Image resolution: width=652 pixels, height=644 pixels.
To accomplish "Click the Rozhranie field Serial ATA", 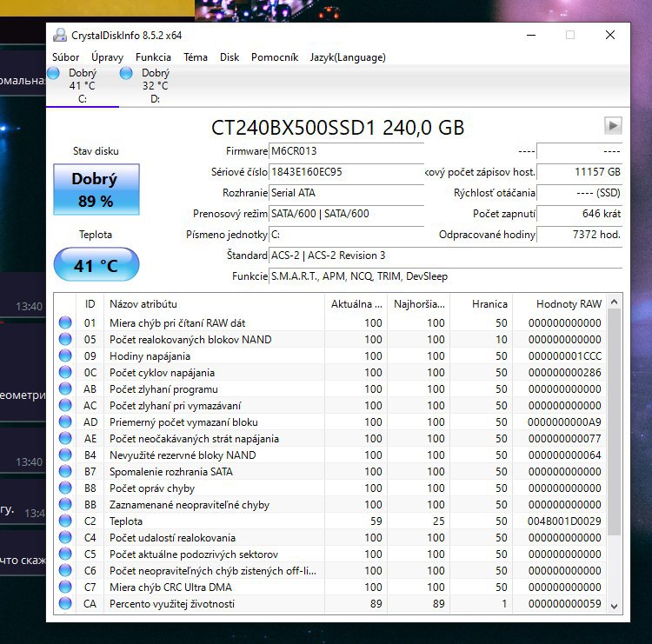I will pyautogui.click(x=346, y=192).
